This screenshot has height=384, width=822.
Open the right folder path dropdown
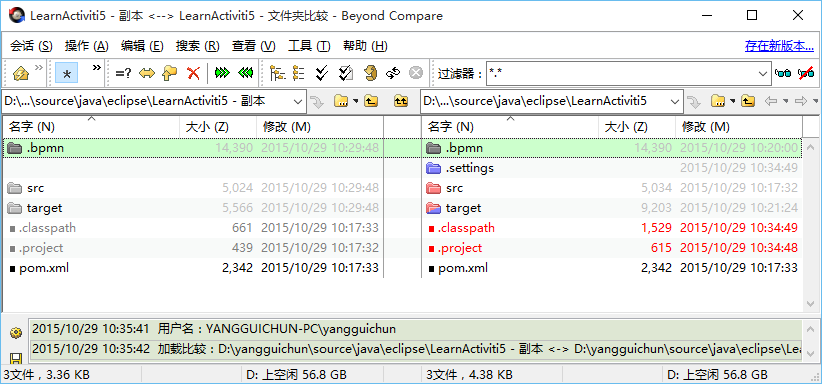[x=675, y=101]
